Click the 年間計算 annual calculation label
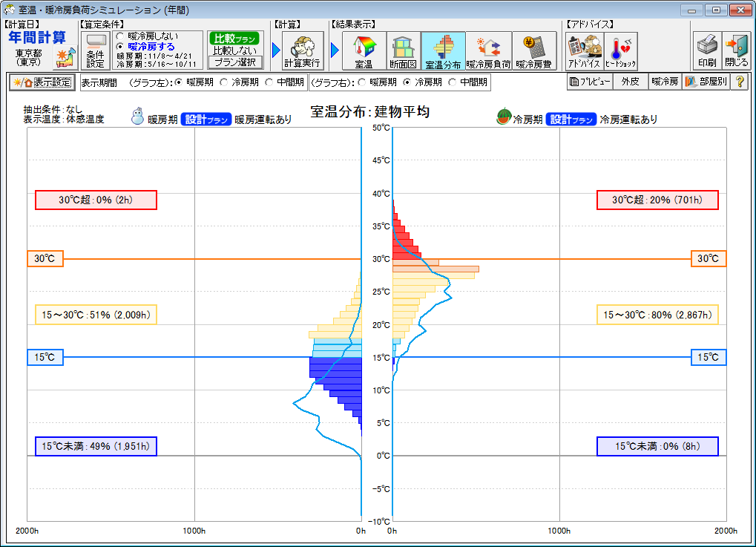 tap(37, 37)
